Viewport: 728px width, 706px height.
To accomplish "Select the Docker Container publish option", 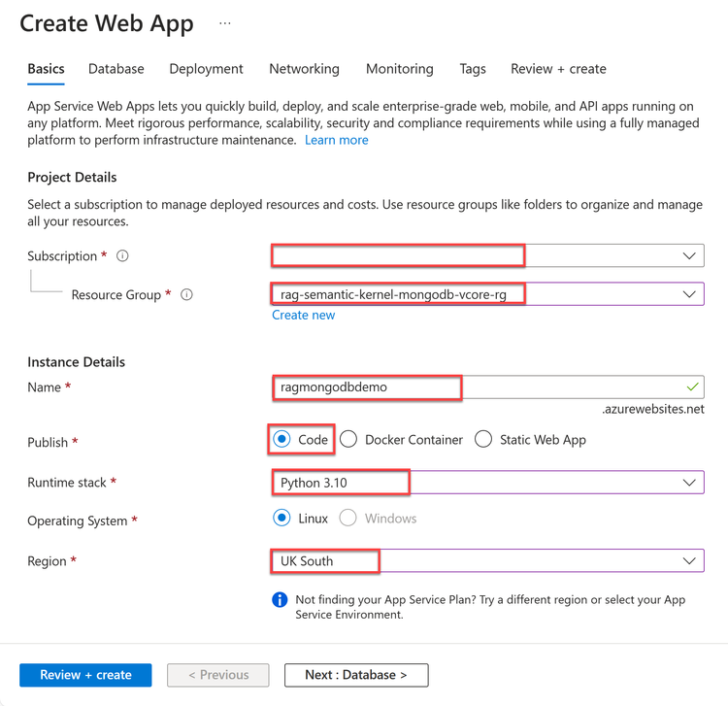I will 348,440.
